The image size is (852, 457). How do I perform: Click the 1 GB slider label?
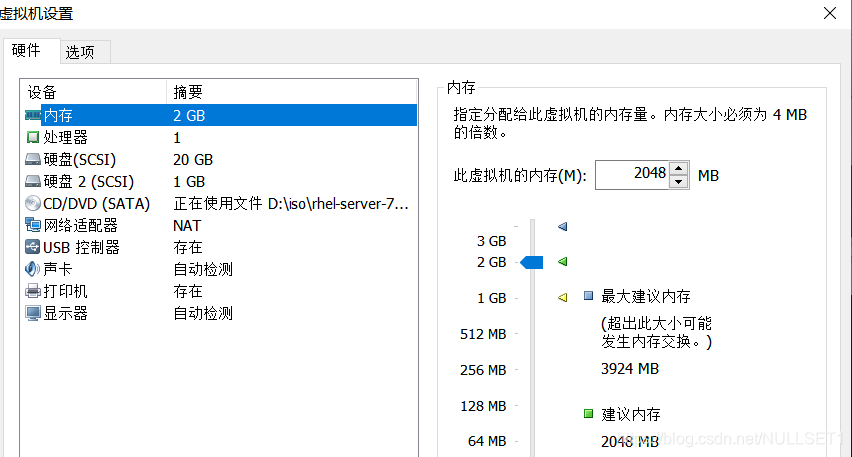tap(491, 298)
